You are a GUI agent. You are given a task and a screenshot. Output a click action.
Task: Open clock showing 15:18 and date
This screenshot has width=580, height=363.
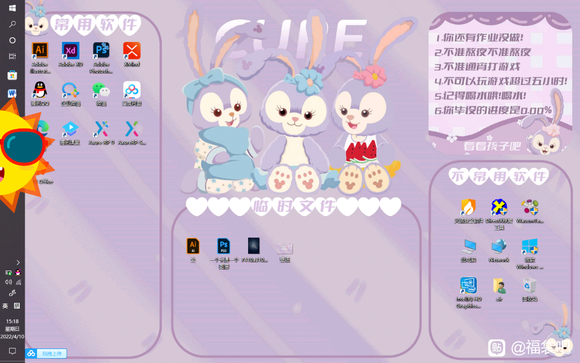tap(12, 329)
